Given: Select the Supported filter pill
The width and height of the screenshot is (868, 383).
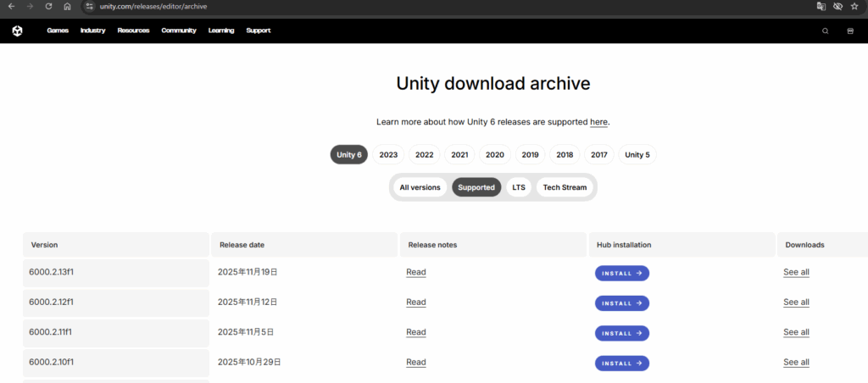Looking at the screenshot, I should click(x=476, y=187).
